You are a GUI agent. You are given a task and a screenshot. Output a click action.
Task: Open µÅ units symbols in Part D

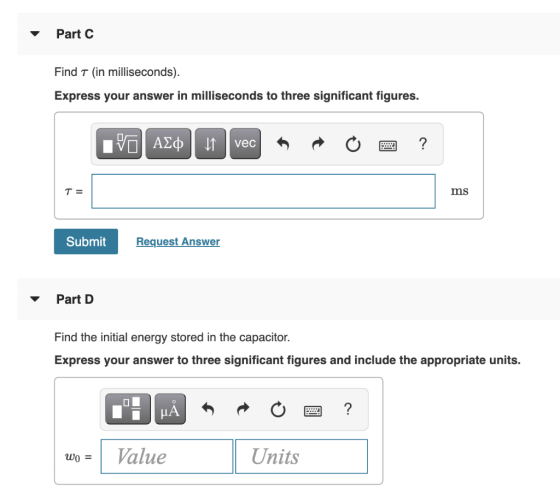[x=170, y=409]
